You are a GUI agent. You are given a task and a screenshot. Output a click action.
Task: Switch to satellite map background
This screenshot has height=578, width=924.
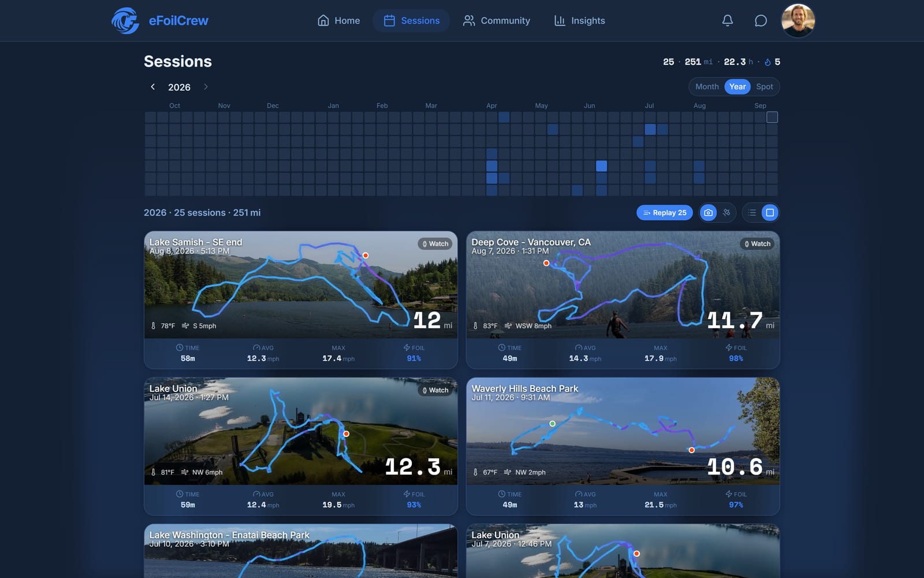(x=726, y=213)
